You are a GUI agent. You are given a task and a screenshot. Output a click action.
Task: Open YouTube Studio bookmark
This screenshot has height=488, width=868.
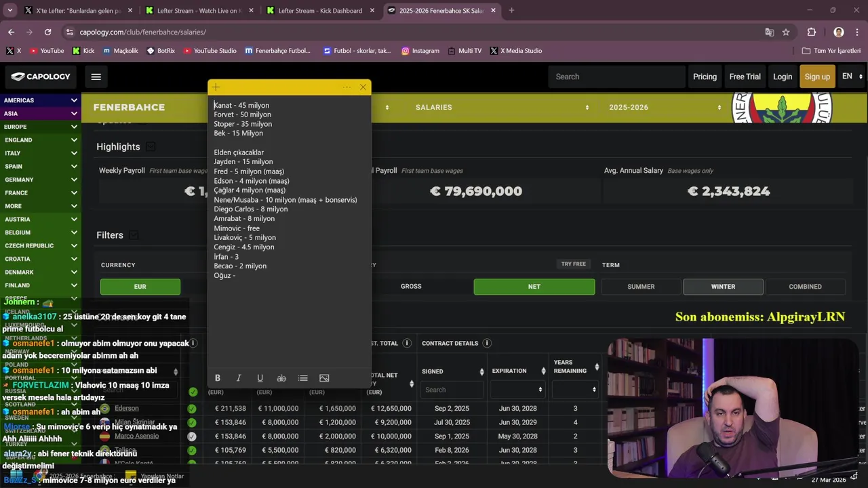pyautogui.click(x=210, y=51)
